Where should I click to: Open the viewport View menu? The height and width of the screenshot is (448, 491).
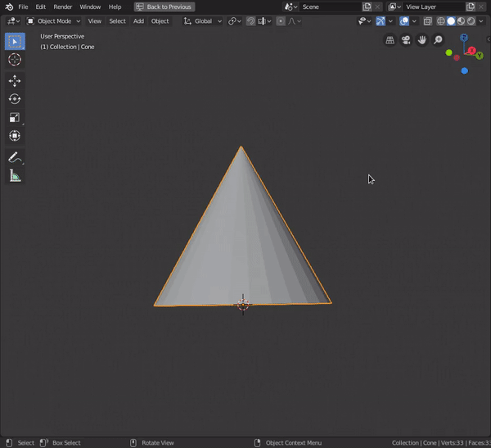click(95, 21)
